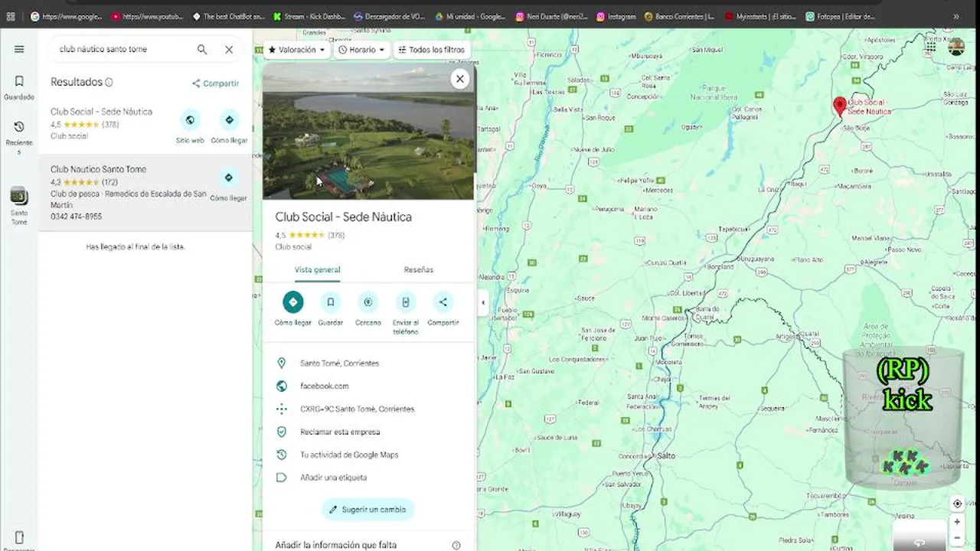Open the Santo Tome recent sidebar shortcut
980x551 pixels.
pyautogui.click(x=19, y=205)
